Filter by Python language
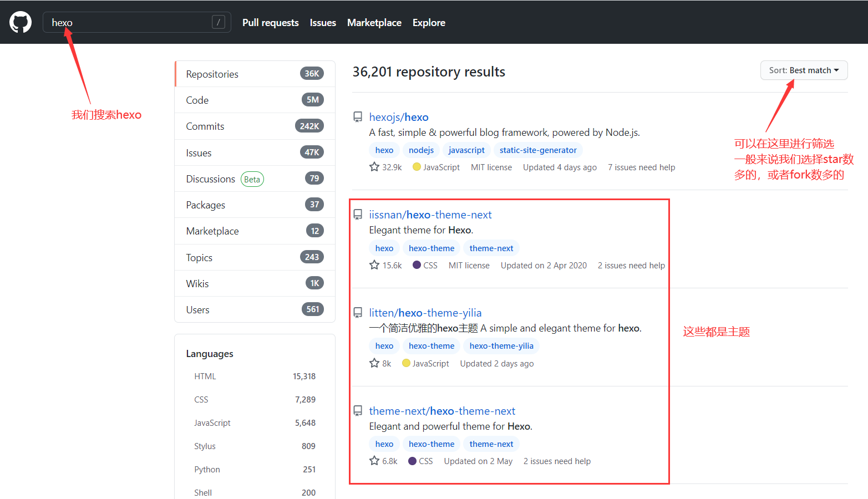The height and width of the screenshot is (499, 868). click(255, 470)
